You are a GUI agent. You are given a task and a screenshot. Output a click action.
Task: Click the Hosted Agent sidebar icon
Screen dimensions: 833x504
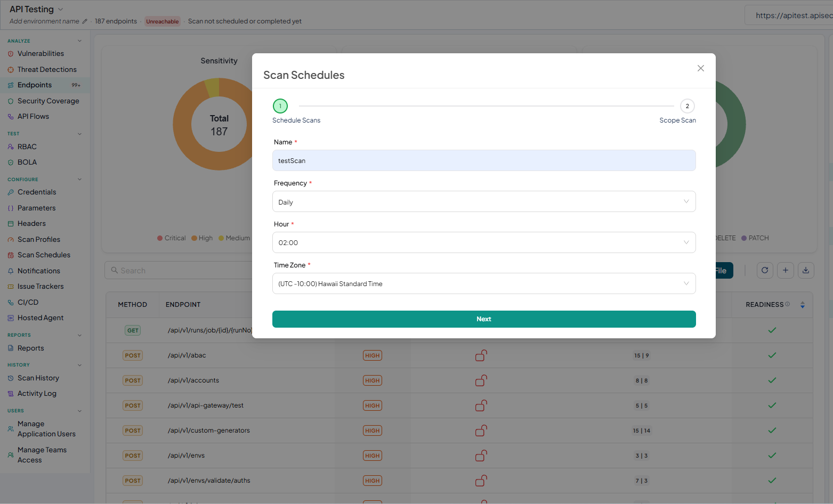pos(11,318)
